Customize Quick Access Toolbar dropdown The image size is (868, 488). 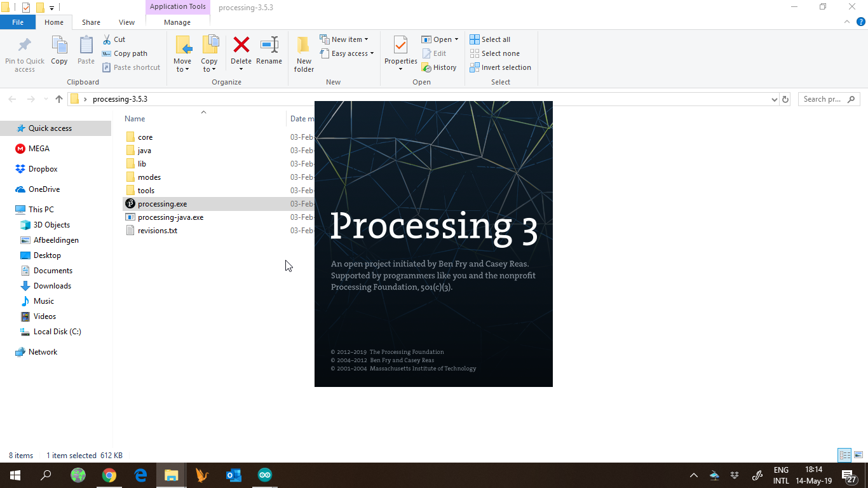[51, 8]
